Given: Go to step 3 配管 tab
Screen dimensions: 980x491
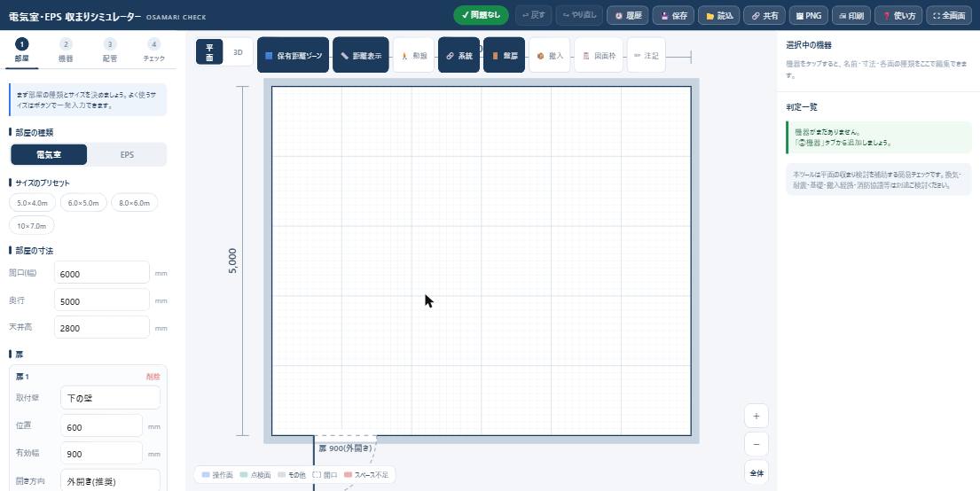Looking at the screenshot, I should 110,51.
